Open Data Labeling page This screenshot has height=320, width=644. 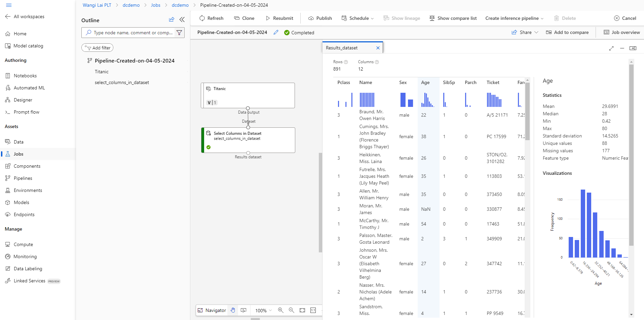pyautogui.click(x=24, y=269)
